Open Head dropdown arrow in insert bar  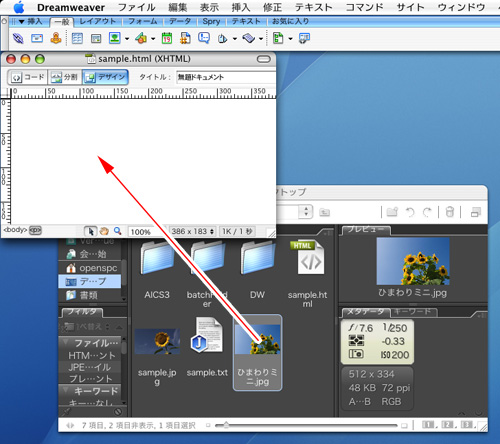(235, 39)
